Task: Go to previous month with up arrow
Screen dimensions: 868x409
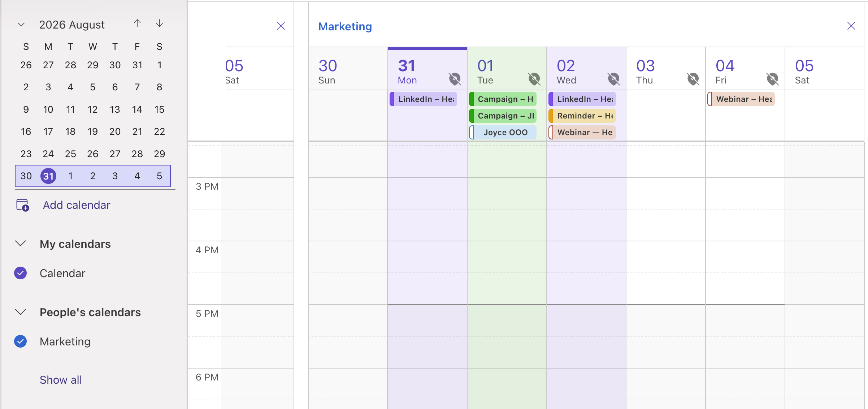Action: (x=137, y=24)
